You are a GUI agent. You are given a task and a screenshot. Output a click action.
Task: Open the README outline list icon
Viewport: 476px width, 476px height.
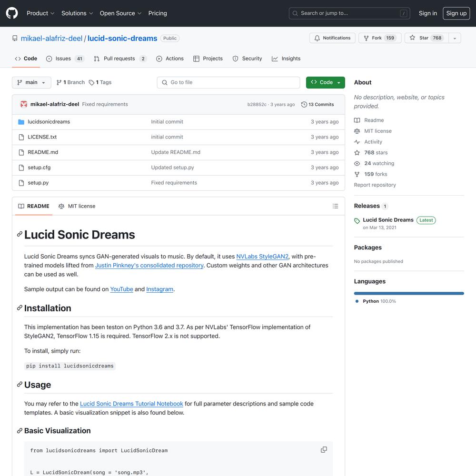coord(335,206)
